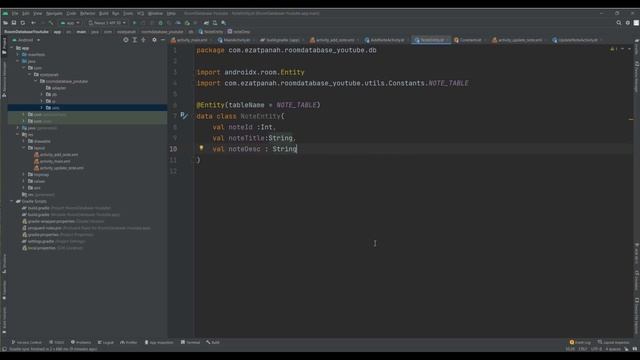
Task: Click the gutter icon beside NoteEntity class
Action: 184,116
